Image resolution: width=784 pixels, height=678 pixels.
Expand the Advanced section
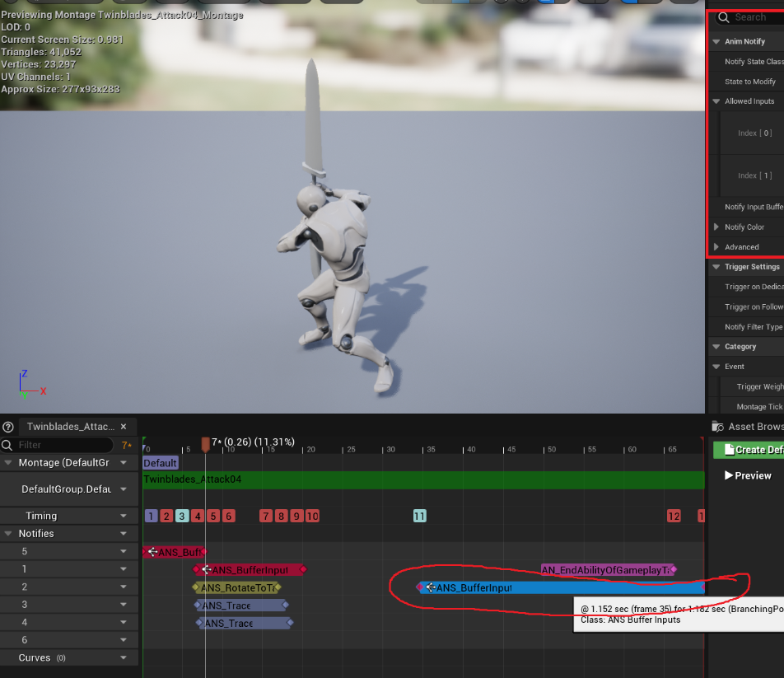click(716, 247)
